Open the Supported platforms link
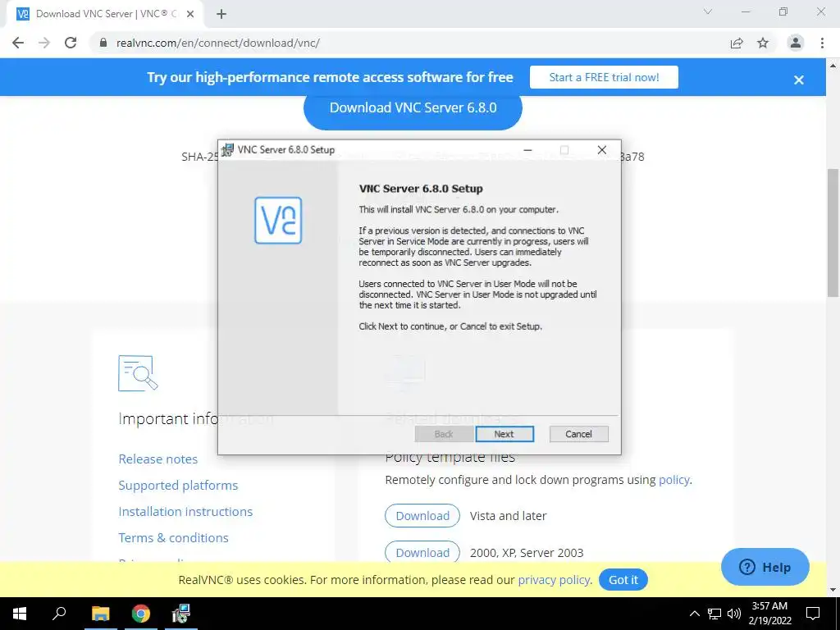Screen dimensions: 840x630 (x=178, y=486)
